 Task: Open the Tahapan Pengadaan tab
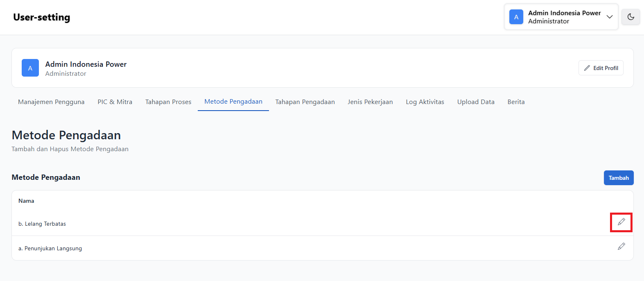click(x=305, y=102)
